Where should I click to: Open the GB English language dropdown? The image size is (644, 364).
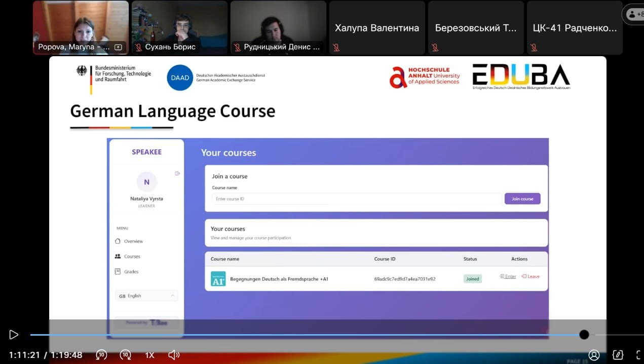pyautogui.click(x=146, y=296)
